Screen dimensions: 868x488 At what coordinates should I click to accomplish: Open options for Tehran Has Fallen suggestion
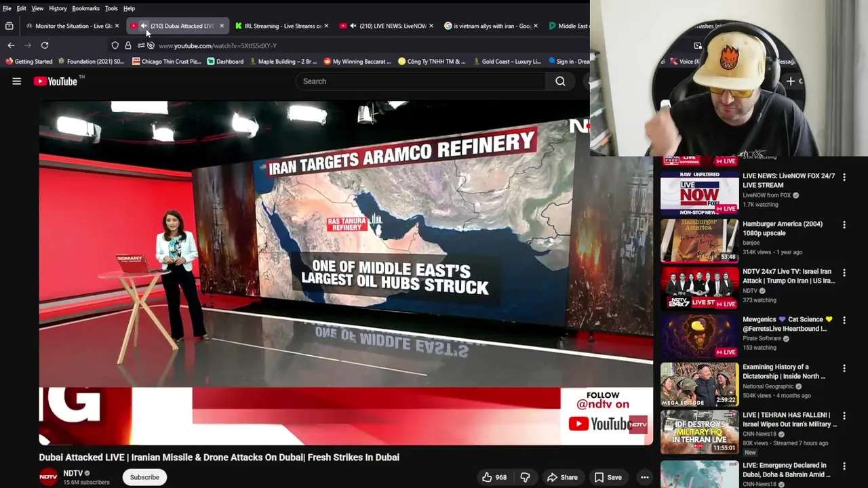[x=844, y=416]
